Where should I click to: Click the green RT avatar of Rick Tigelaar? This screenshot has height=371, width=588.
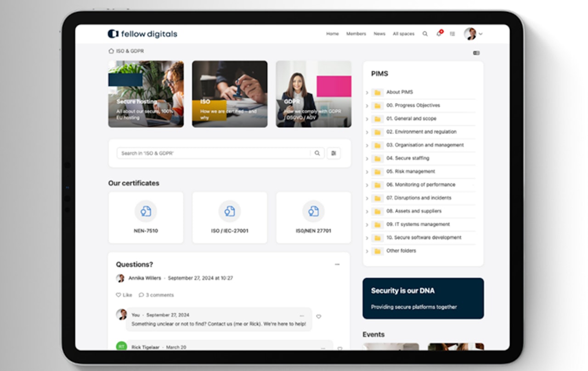click(121, 346)
